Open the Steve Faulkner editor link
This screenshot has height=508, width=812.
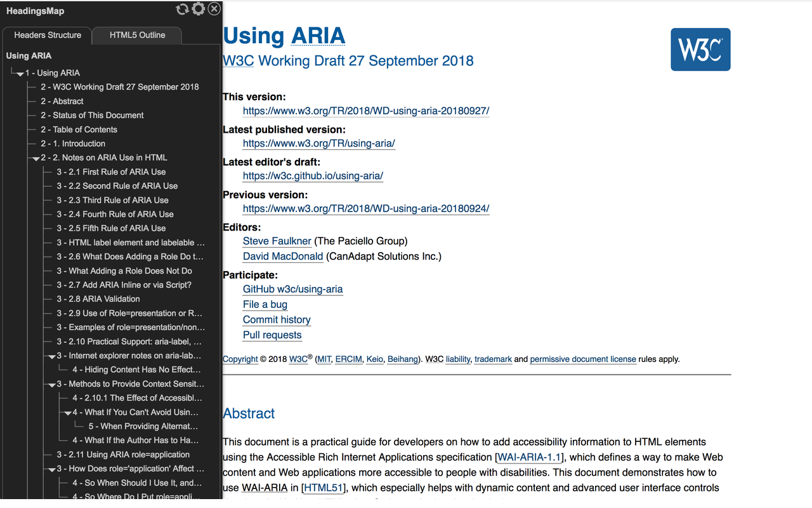(x=277, y=241)
